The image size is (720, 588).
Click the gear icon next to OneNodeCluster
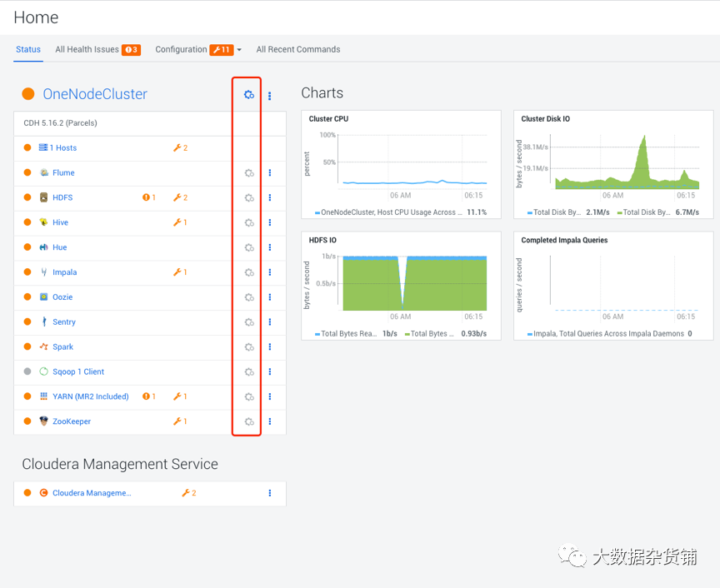click(248, 95)
